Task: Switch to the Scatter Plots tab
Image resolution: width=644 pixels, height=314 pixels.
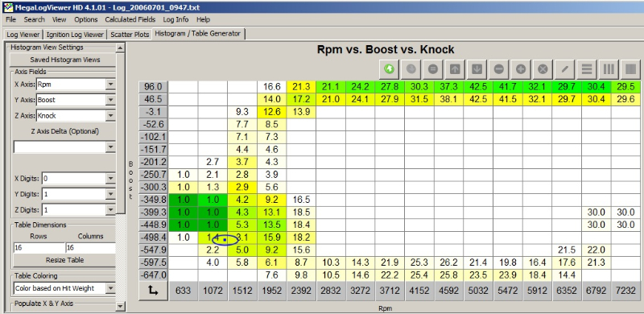Action: [x=130, y=35]
